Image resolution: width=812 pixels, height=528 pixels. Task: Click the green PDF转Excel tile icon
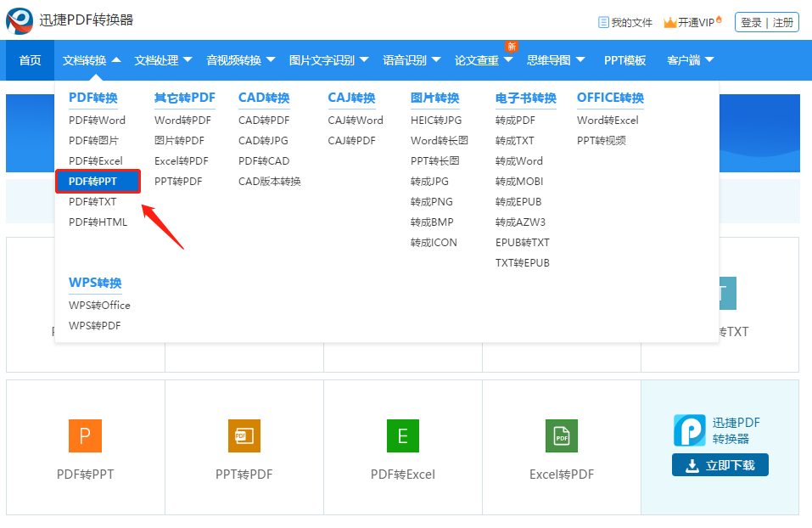click(403, 435)
